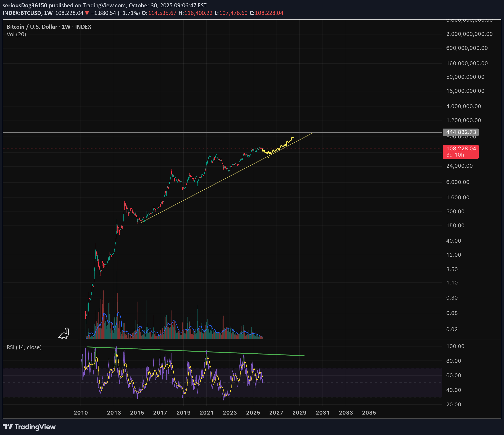Click the seriousDog36150 author name

(x=25, y=5)
